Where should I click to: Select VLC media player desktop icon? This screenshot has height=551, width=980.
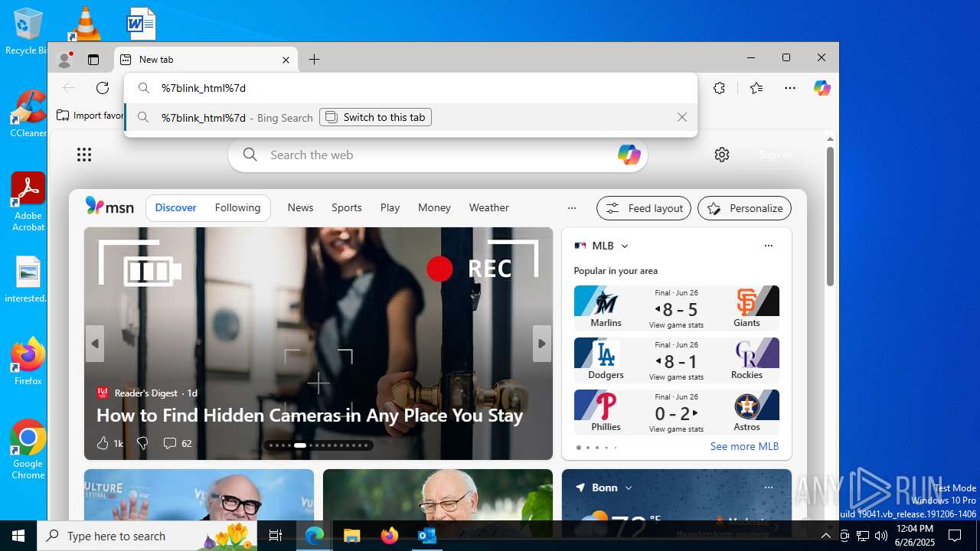[x=85, y=23]
